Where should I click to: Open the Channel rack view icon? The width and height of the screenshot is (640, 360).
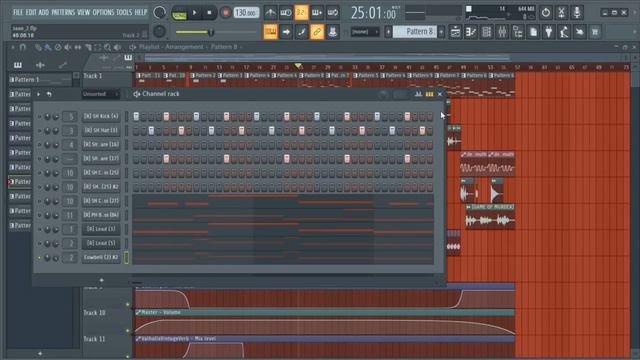pos(486,32)
